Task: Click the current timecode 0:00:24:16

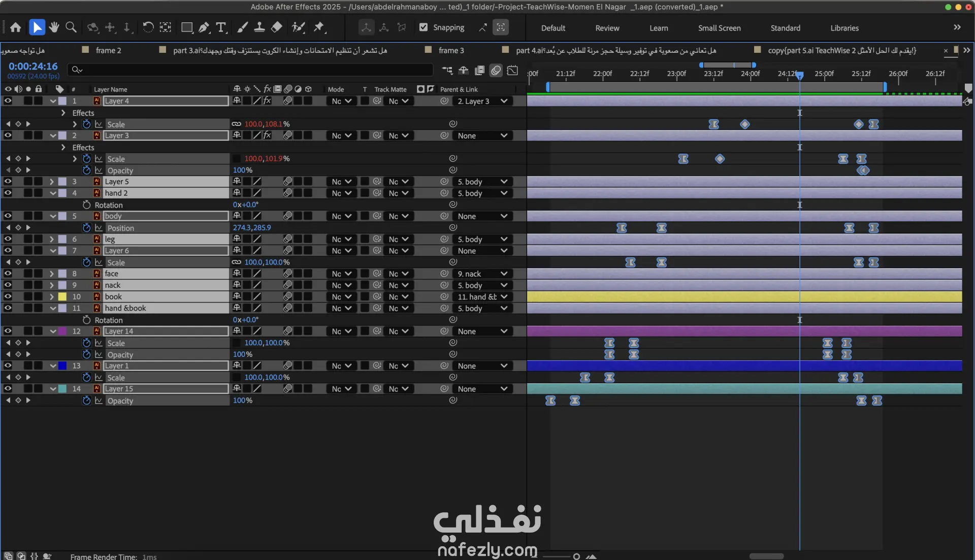Action: click(x=33, y=67)
